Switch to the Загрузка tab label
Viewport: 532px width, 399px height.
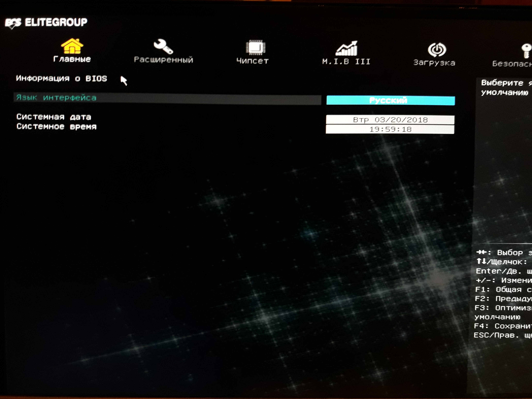(434, 63)
